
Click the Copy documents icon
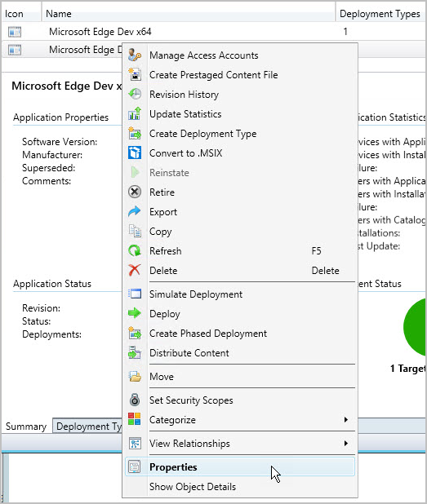click(135, 232)
